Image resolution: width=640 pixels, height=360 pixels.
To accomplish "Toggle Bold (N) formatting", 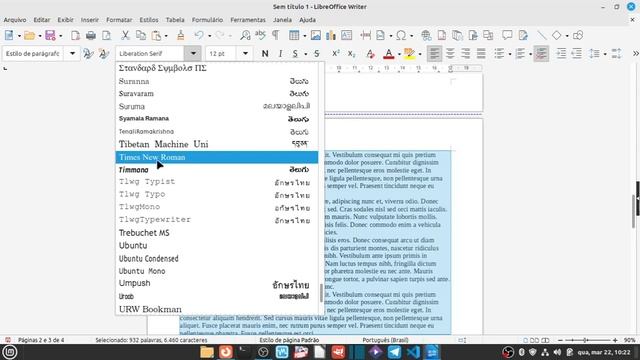I will [265, 53].
